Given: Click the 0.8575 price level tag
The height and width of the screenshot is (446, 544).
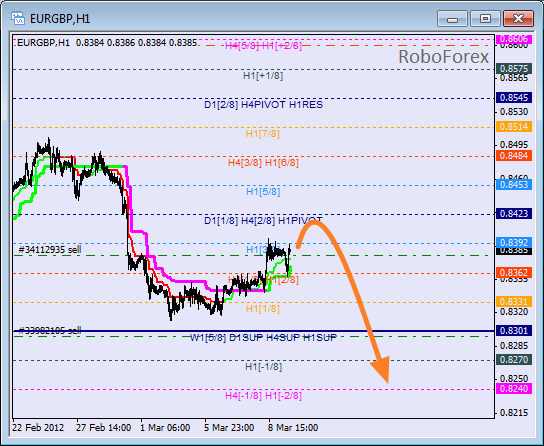Looking at the screenshot, I should pos(514,69).
